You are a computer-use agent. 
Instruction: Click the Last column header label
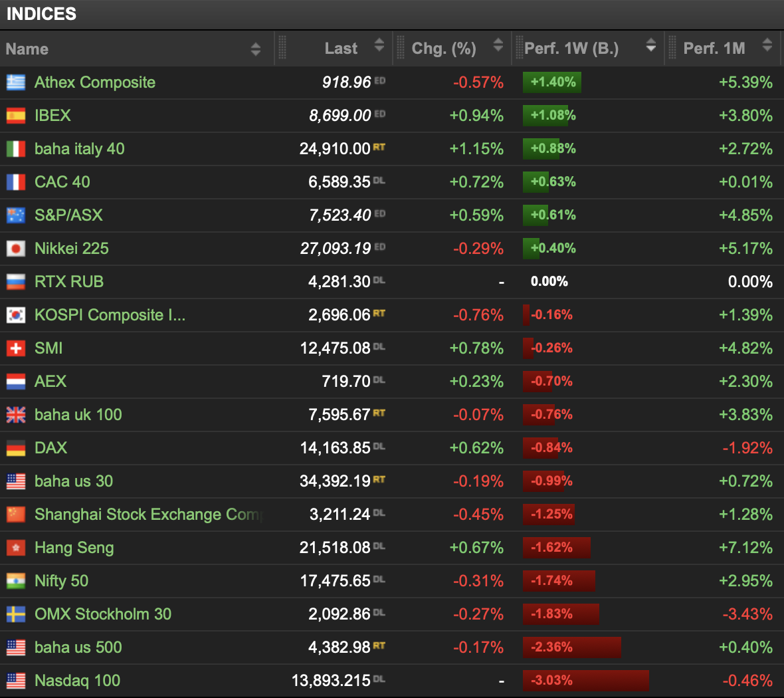click(341, 49)
